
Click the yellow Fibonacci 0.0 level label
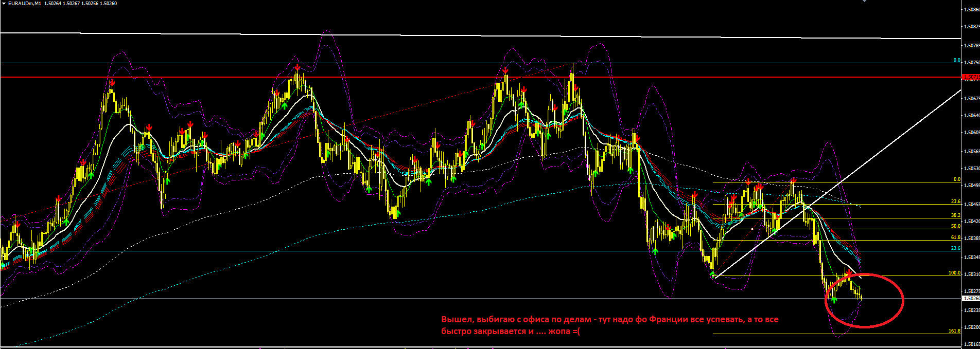click(x=957, y=179)
